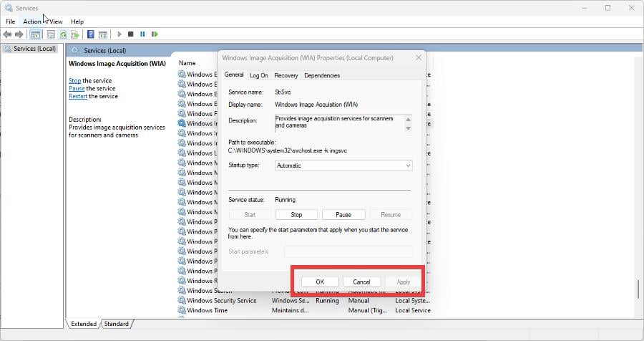This screenshot has width=644, height=341.
Task: Switch to the Log On tab
Action: pyautogui.click(x=259, y=75)
